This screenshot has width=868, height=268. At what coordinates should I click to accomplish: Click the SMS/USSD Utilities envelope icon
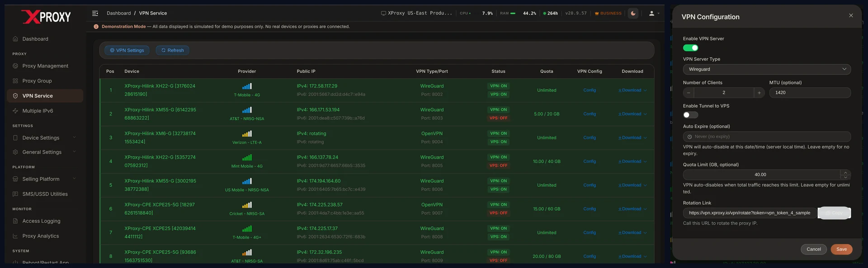15,194
